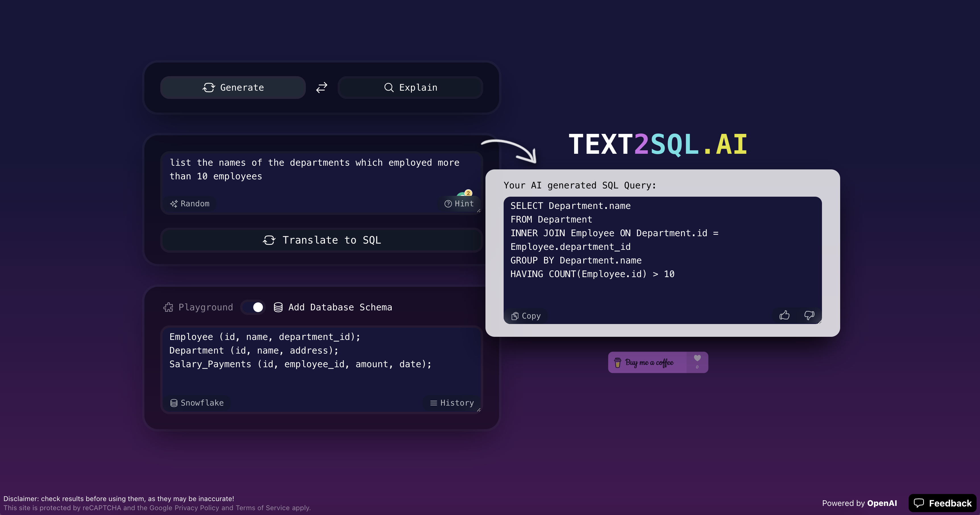Click the thumbs down on the generated SQL
This screenshot has height=515, width=980.
[x=809, y=316]
